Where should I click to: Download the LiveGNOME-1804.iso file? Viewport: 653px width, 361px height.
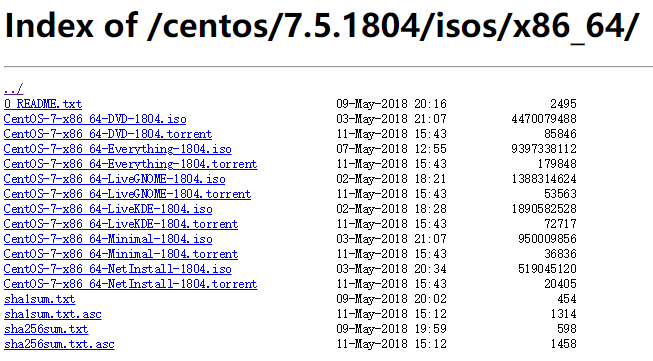[x=115, y=179]
